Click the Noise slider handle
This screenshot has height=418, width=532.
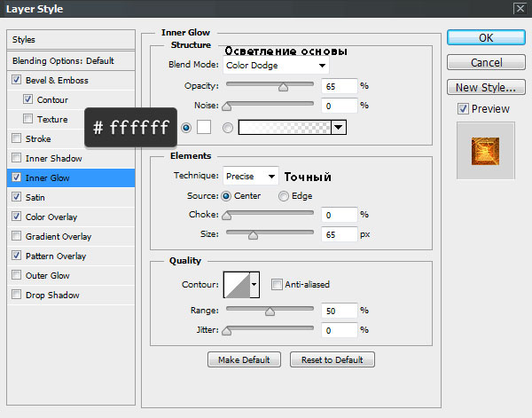[x=226, y=106]
